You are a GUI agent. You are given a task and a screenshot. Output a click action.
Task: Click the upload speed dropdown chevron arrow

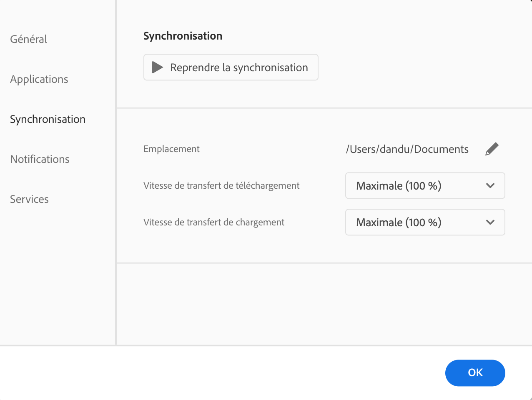tap(490, 222)
